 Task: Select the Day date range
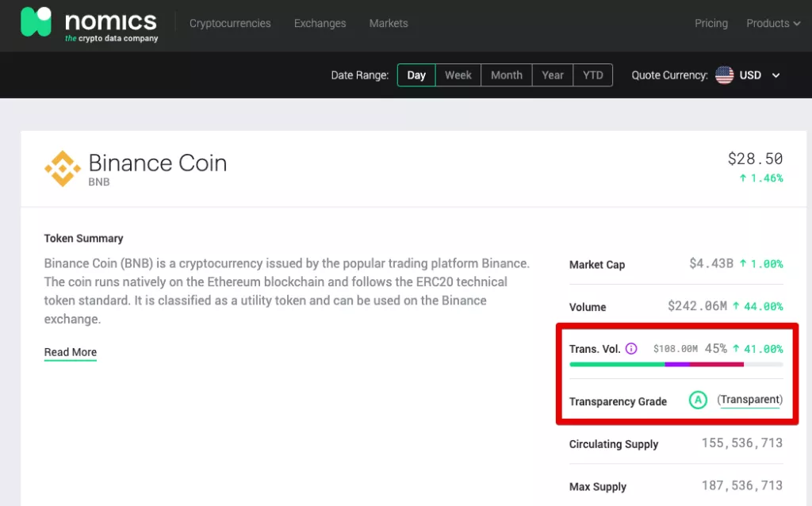point(416,75)
